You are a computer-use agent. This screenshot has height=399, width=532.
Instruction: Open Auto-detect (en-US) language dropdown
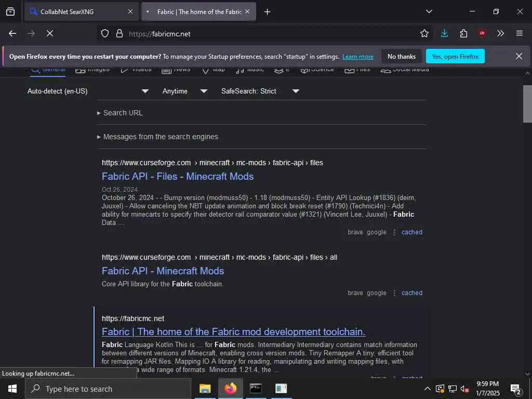(88, 91)
